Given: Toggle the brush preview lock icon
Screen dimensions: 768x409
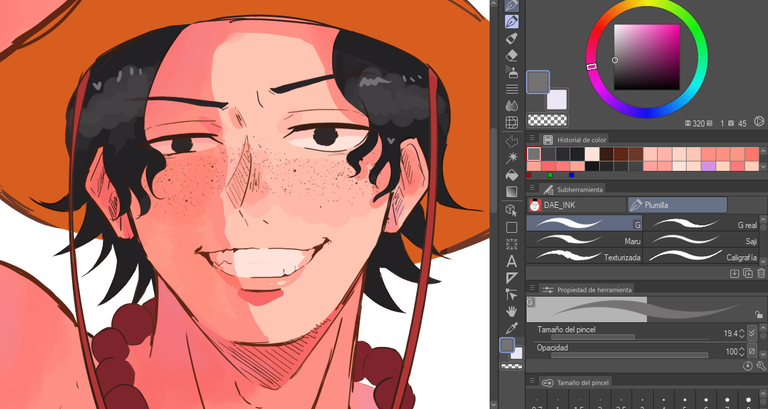Looking at the screenshot, I should 759,314.
